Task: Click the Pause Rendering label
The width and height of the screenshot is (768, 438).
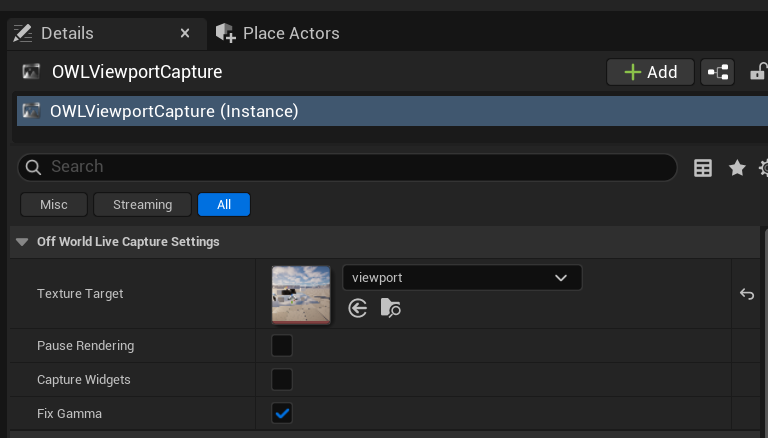Action: coord(86,345)
